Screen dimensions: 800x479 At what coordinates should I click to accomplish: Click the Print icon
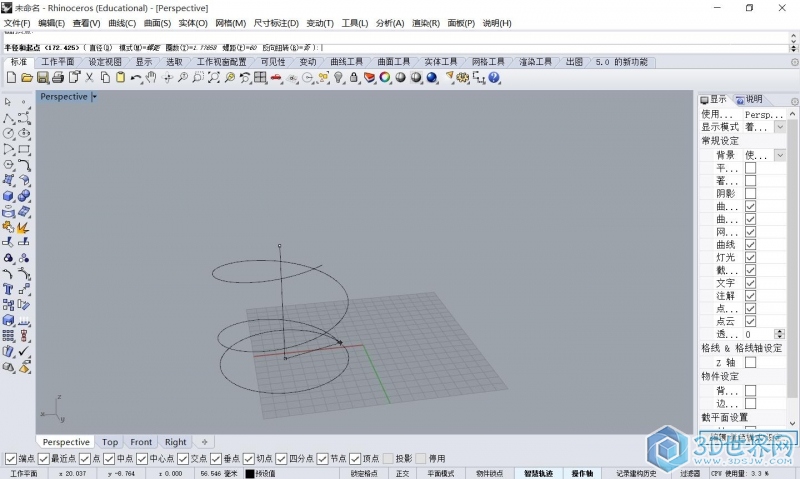tap(58, 78)
